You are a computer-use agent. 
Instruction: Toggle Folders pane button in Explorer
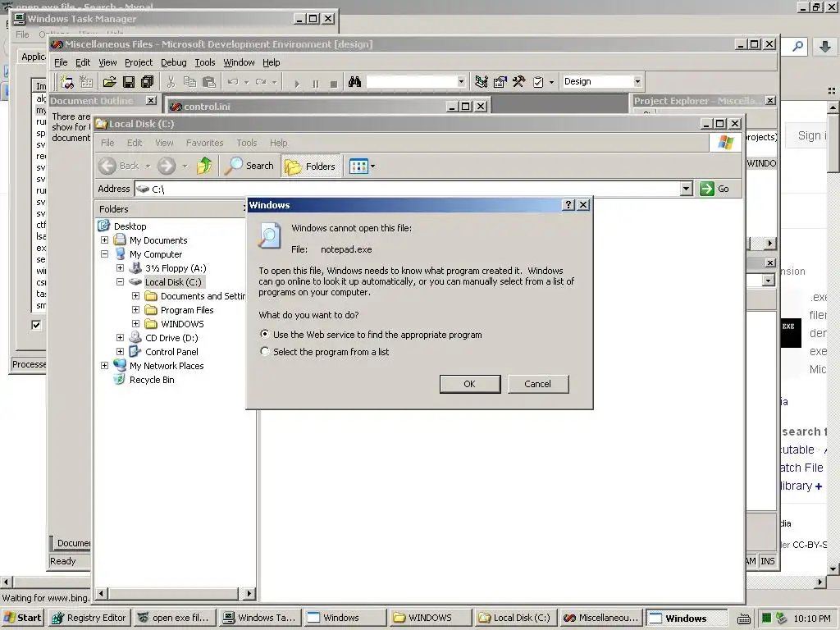click(x=310, y=166)
